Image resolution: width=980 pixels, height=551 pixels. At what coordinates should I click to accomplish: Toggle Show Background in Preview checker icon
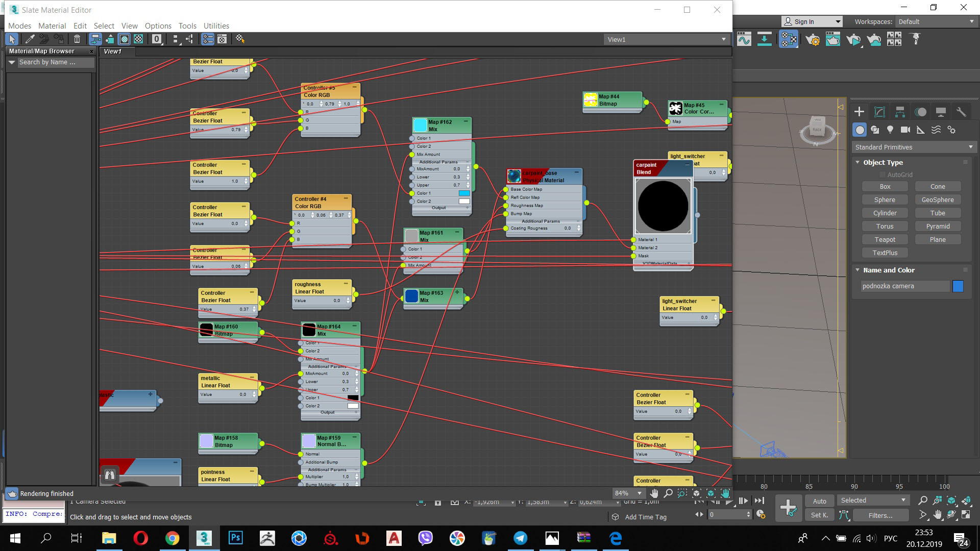pyautogui.click(x=138, y=39)
